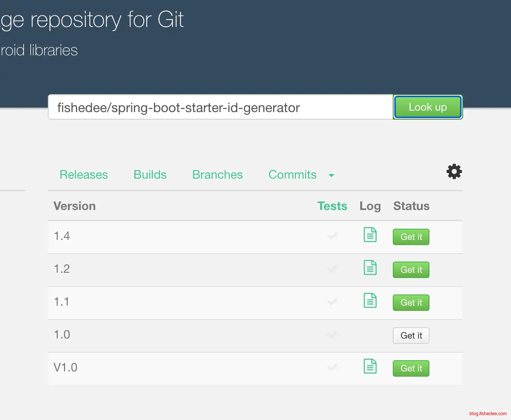Open the build log icon for version 1.2

coord(370,268)
